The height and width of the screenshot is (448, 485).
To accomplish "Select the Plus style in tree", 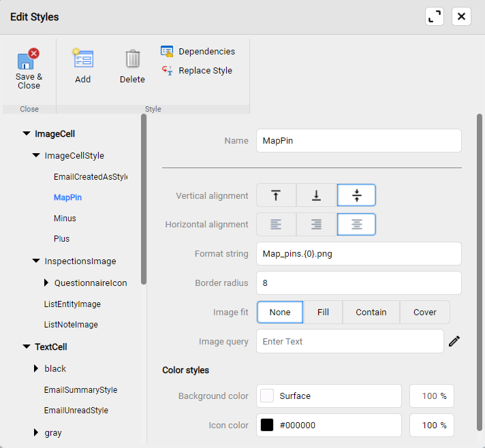I will 61,239.
